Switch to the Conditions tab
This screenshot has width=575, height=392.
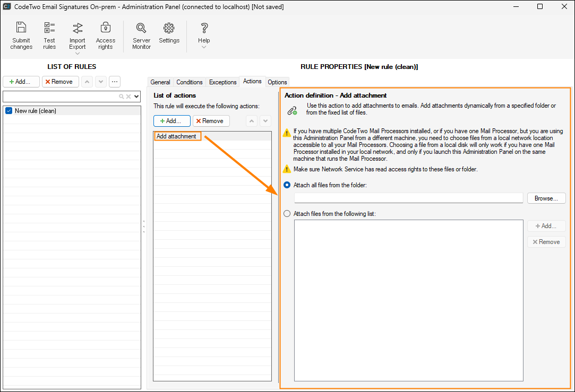tap(190, 82)
